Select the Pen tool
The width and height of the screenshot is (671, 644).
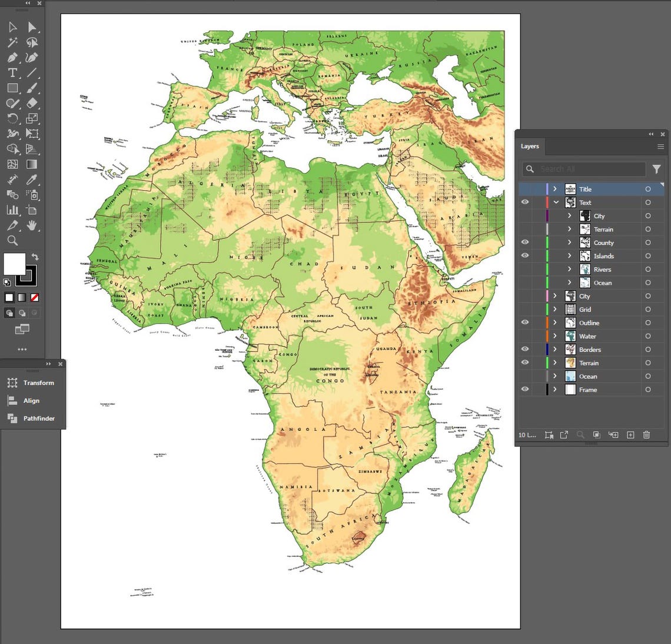tap(13, 58)
